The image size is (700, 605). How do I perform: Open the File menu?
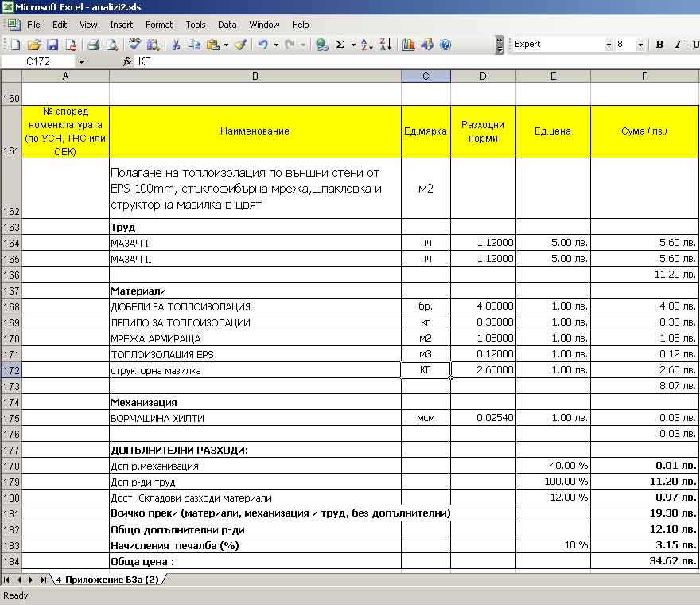point(33,25)
